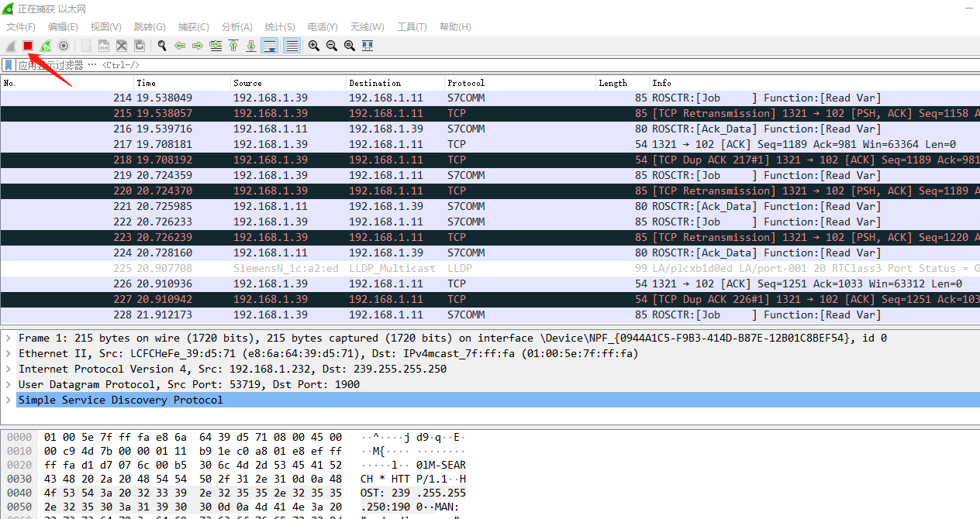The image size is (980, 519).
Task: Go to the previous packet arrow
Action: 180,46
